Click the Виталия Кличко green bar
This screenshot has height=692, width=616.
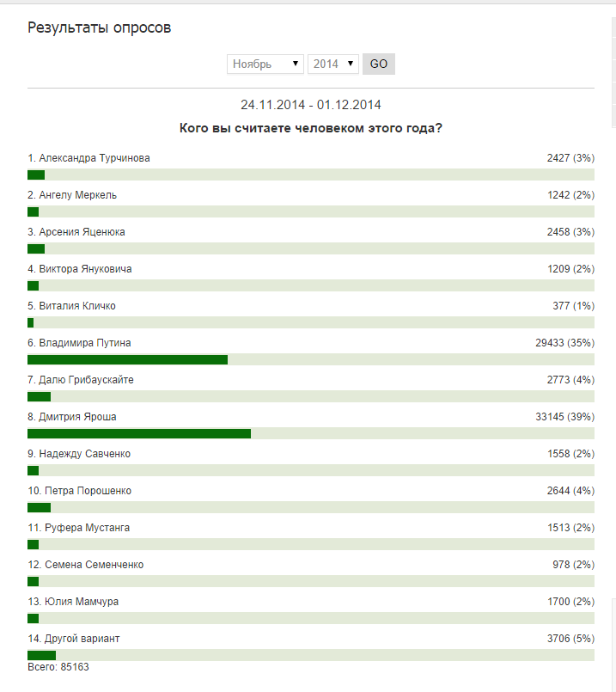pos(30,323)
